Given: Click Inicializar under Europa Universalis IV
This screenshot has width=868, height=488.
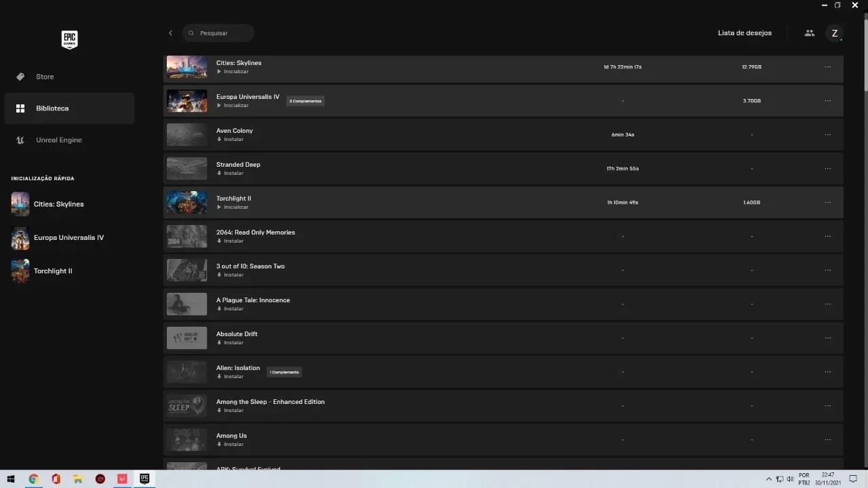Looking at the screenshot, I should click(233, 106).
